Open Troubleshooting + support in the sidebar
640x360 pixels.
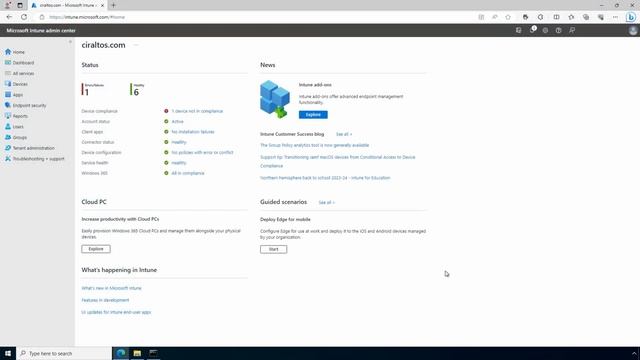coord(35,159)
